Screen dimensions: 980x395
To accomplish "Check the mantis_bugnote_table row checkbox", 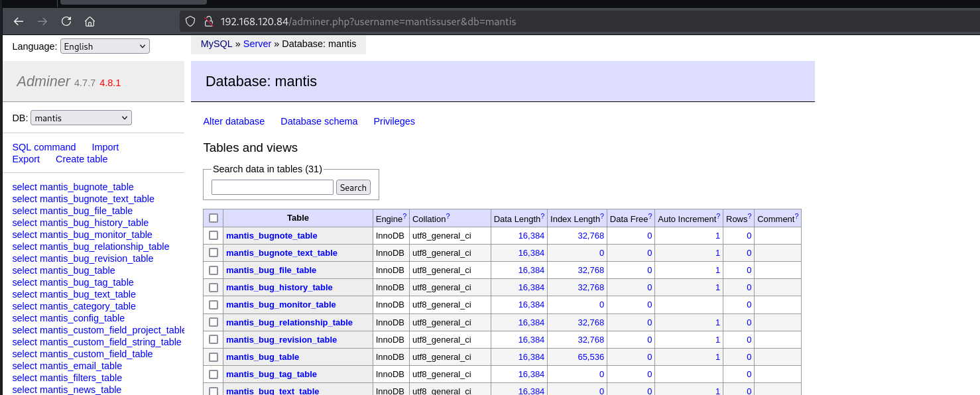I will pos(214,235).
